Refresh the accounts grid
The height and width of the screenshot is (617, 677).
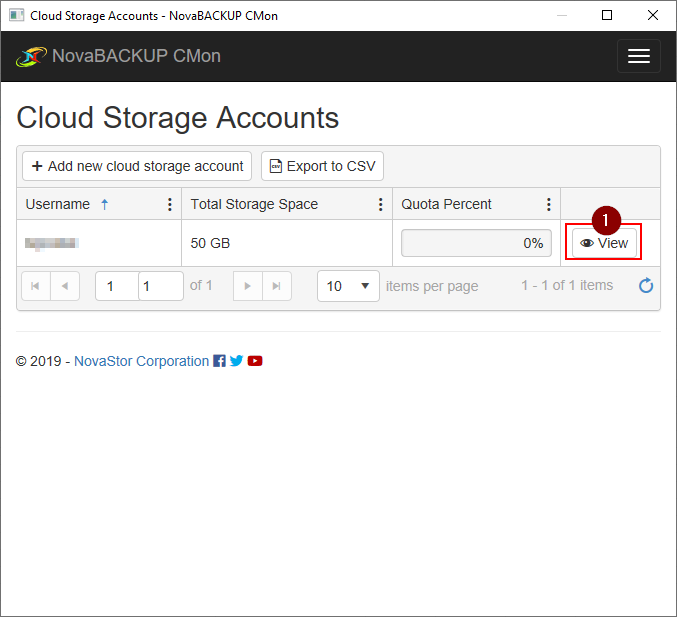[x=646, y=285]
